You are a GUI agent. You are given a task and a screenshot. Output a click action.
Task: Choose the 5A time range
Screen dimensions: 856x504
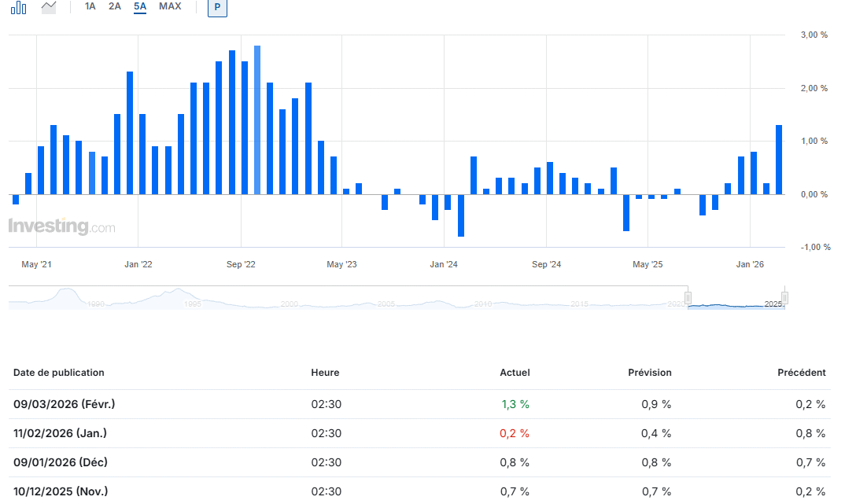tap(140, 6)
